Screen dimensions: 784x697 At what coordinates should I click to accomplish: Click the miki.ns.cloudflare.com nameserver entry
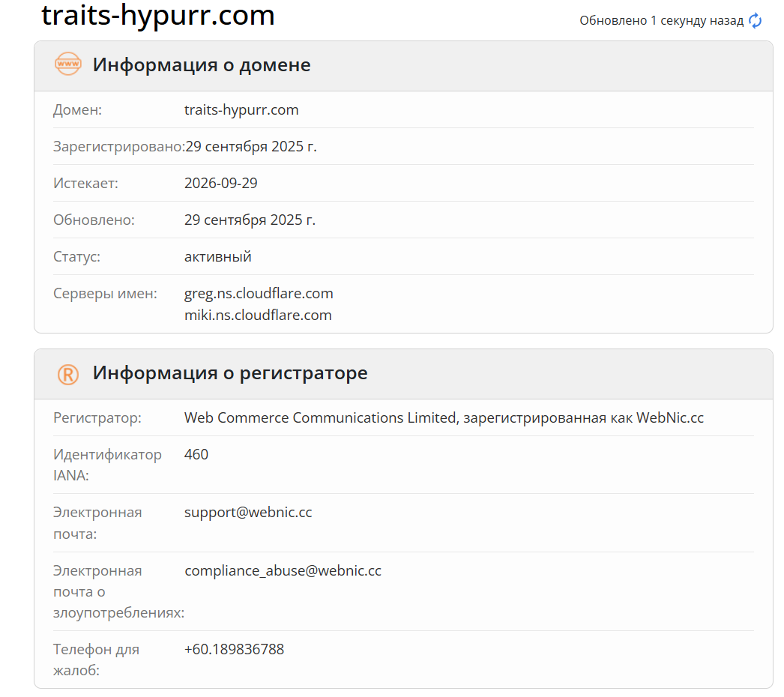click(x=258, y=315)
